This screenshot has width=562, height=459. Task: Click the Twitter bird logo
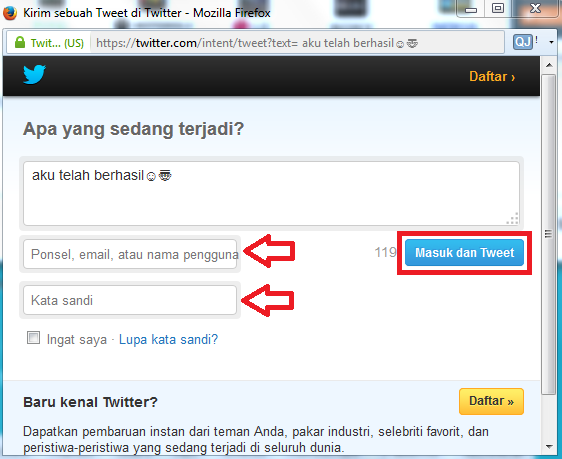(x=34, y=74)
